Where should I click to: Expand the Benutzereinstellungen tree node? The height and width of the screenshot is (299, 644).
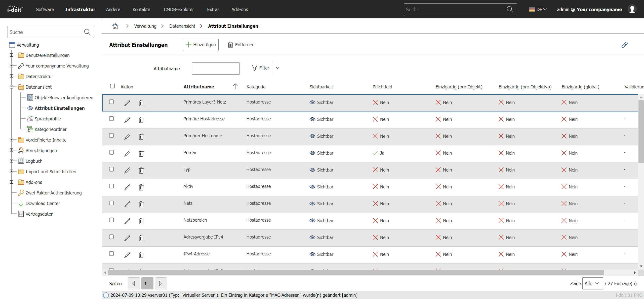click(x=11, y=55)
